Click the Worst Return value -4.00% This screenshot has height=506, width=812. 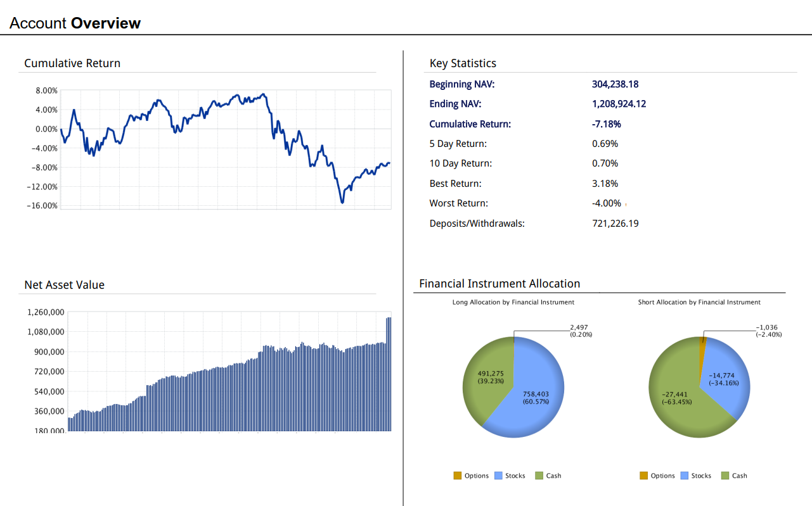tap(606, 203)
